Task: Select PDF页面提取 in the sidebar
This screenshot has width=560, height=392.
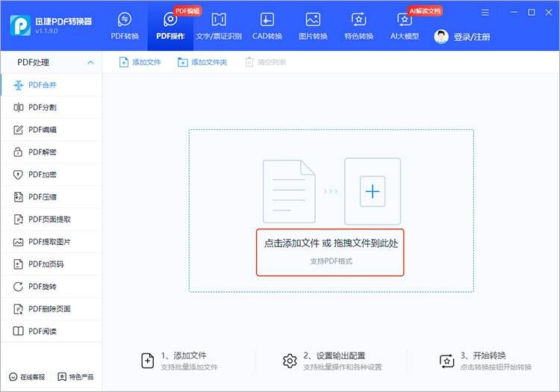Action: [51, 220]
